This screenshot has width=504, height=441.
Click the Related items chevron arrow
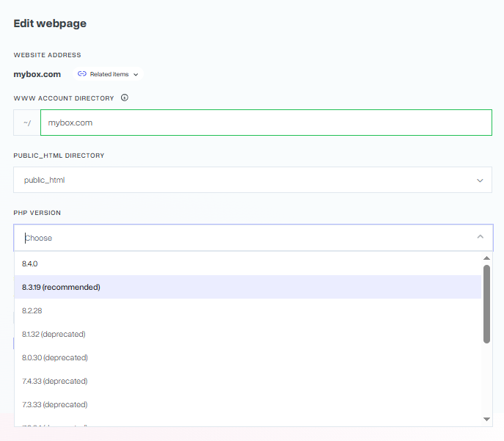136,75
